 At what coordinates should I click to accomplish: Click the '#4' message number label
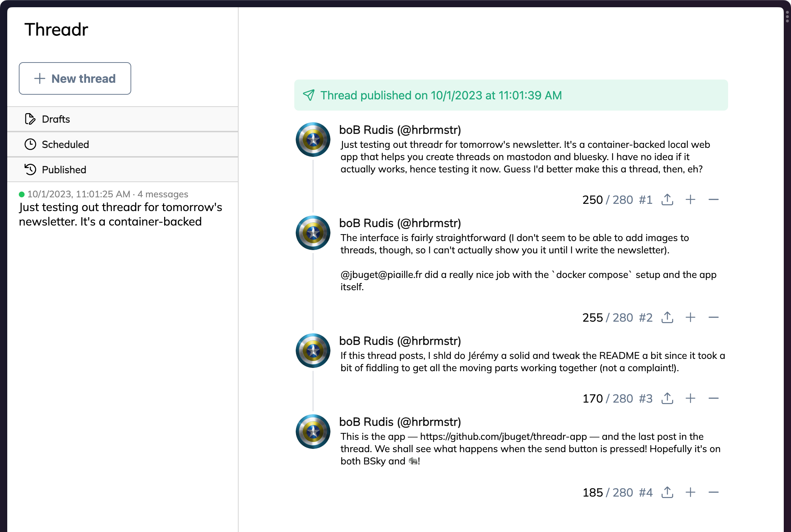coord(646,493)
